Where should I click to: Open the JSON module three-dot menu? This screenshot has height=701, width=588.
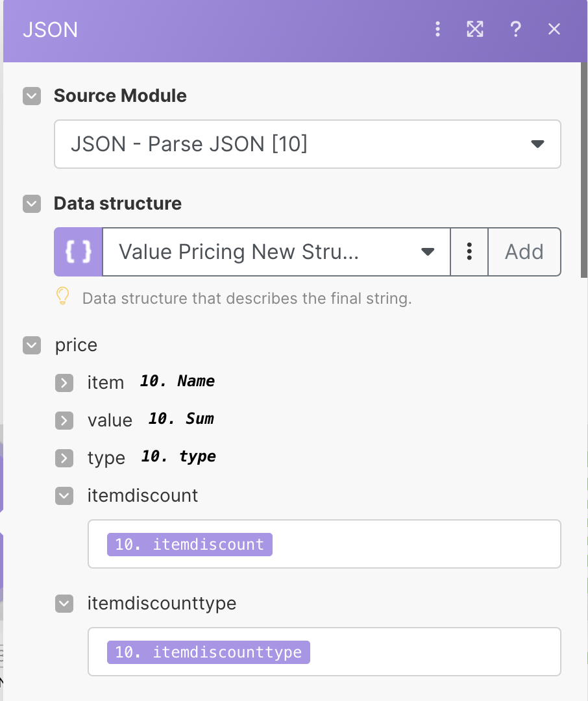[438, 29]
